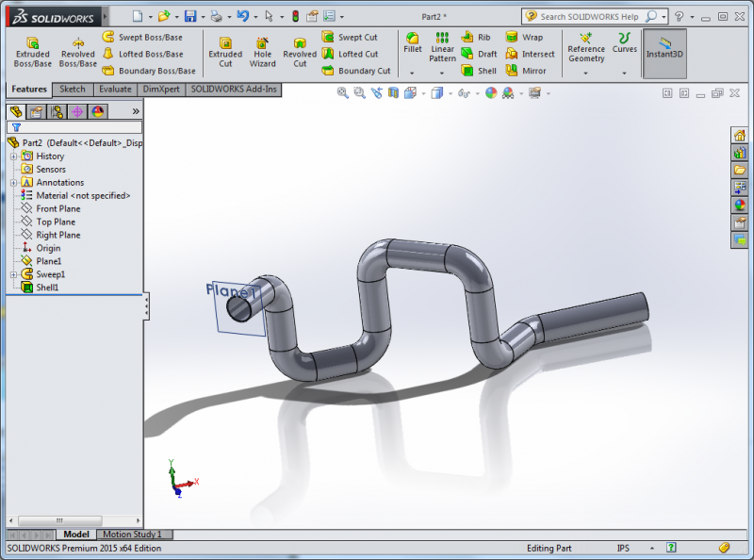Enable Instant3D mode
Screen dimensions: 754x560
[663, 52]
